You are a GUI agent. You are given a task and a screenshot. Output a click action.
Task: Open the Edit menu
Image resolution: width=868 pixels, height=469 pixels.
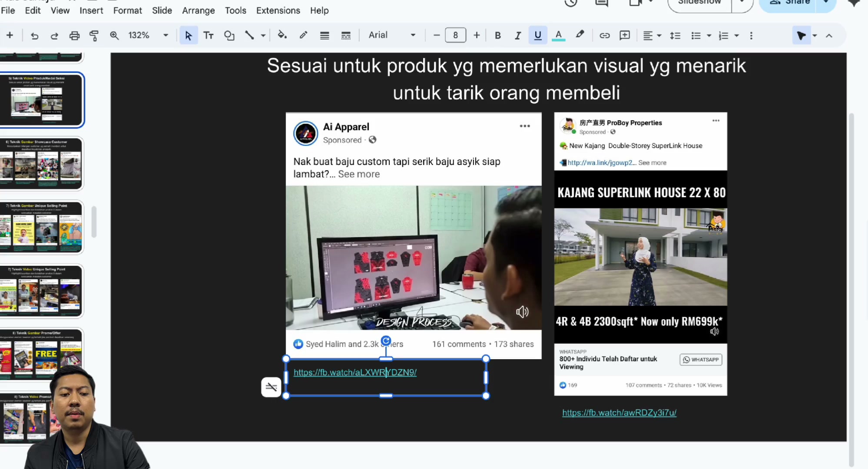(33, 10)
